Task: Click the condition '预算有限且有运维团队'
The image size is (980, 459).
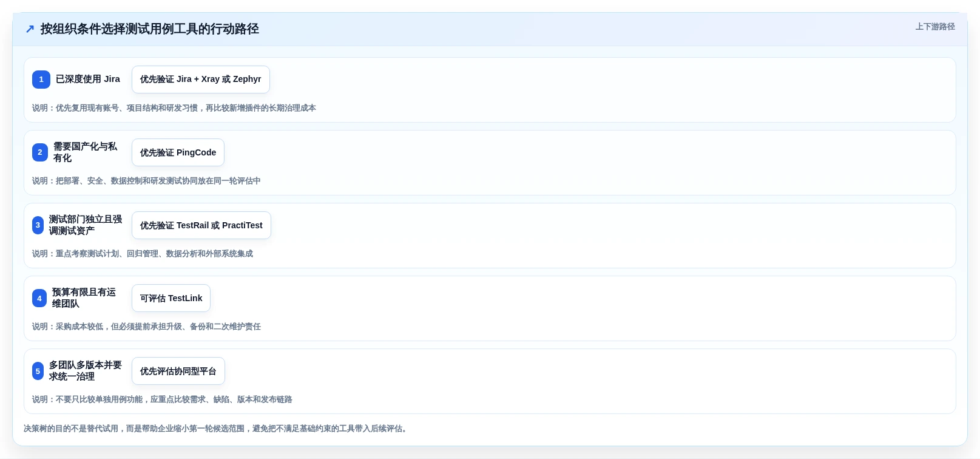Action: click(84, 298)
